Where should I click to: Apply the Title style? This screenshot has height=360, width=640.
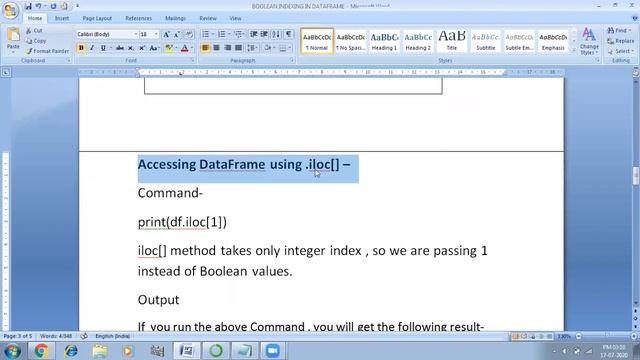click(x=452, y=41)
